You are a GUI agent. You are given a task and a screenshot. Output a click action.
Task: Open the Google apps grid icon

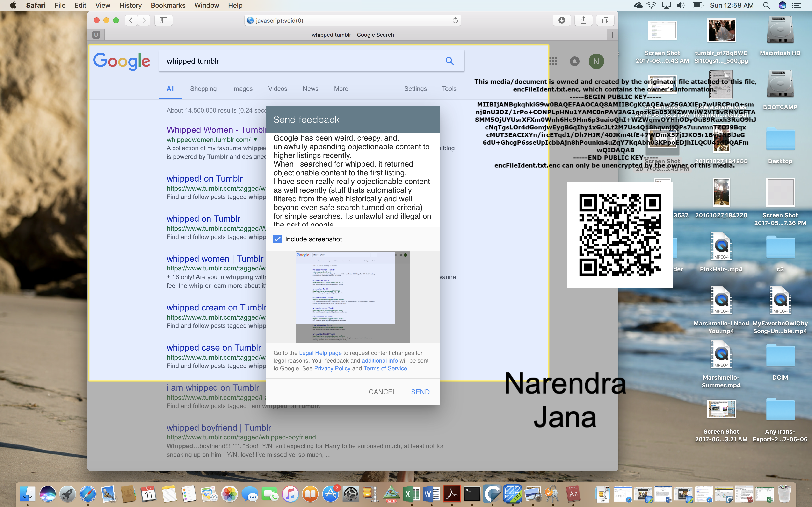pos(553,61)
